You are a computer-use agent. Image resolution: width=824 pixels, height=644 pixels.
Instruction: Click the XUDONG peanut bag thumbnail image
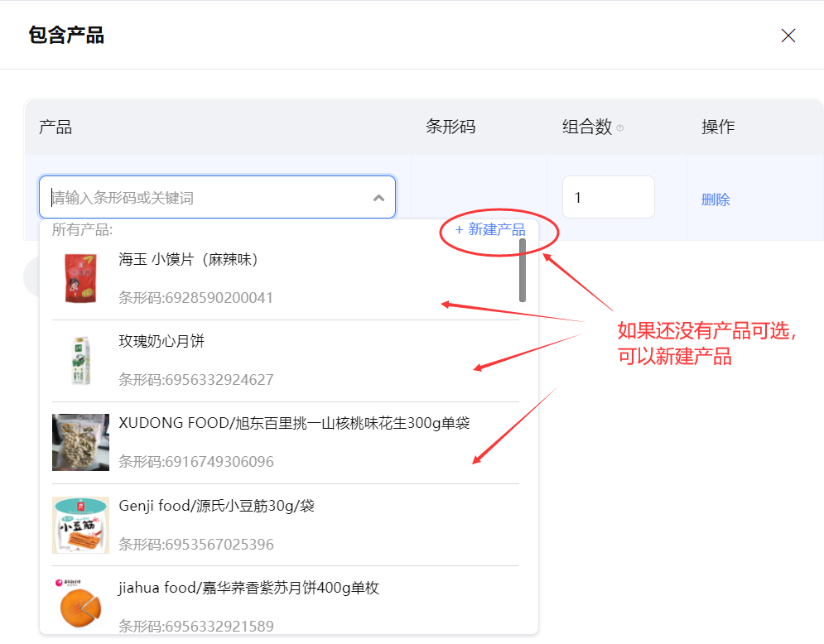pyautogui.click(x=80, y=442)
